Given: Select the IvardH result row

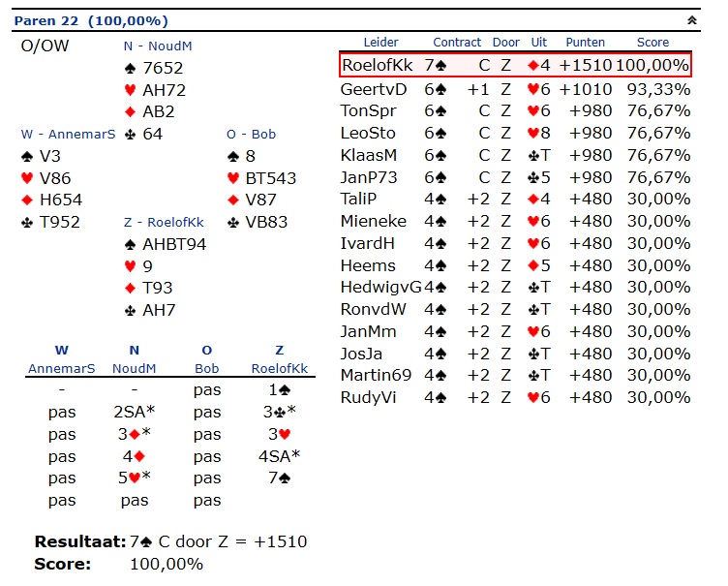Looking at the screenshot, I should [x=515, y=243].
